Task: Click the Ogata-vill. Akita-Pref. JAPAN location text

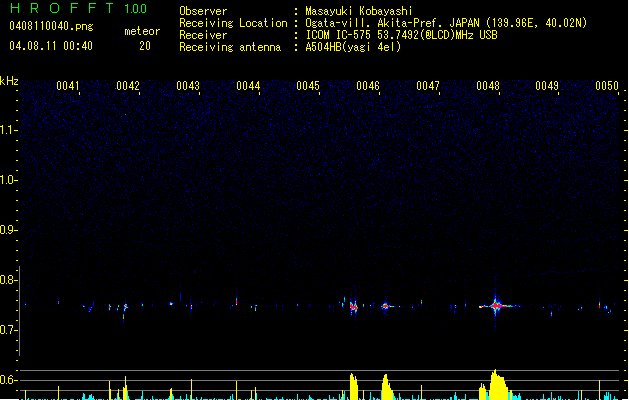Action: tap(446, 23)
